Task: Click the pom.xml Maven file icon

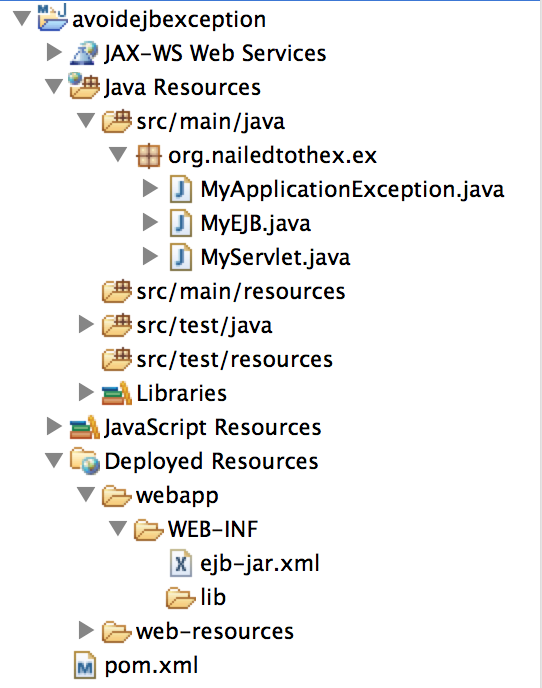Action: (85, 666)
